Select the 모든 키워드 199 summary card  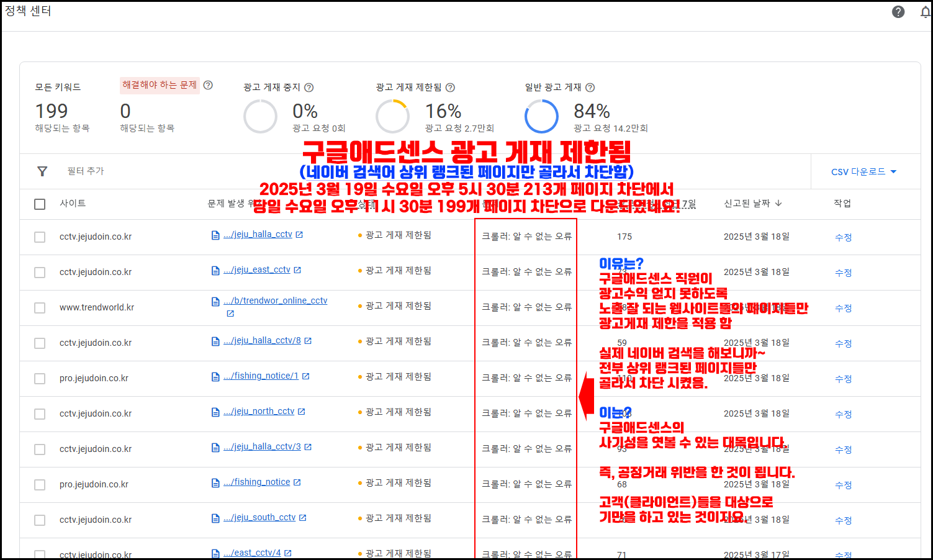tap(62, 107)
